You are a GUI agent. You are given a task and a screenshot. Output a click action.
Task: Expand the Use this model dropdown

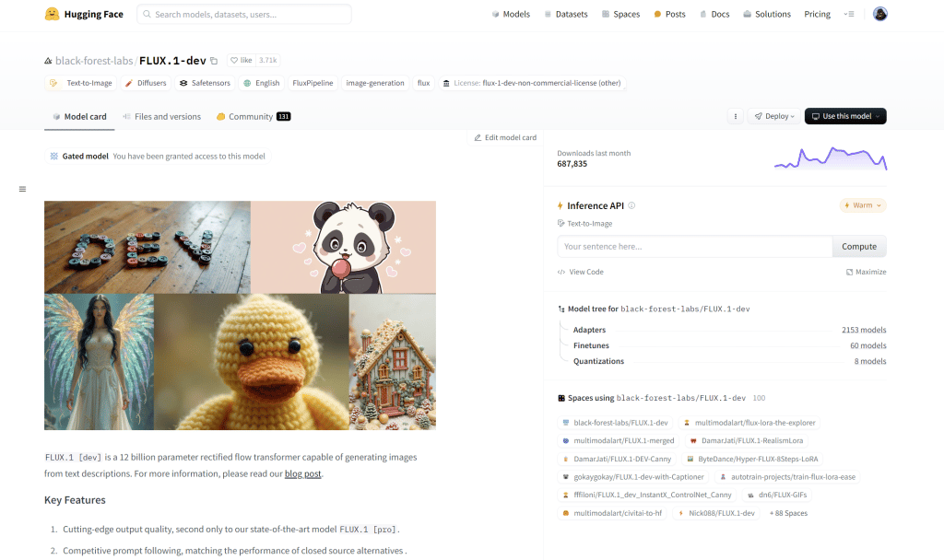(x=845, y=116)
